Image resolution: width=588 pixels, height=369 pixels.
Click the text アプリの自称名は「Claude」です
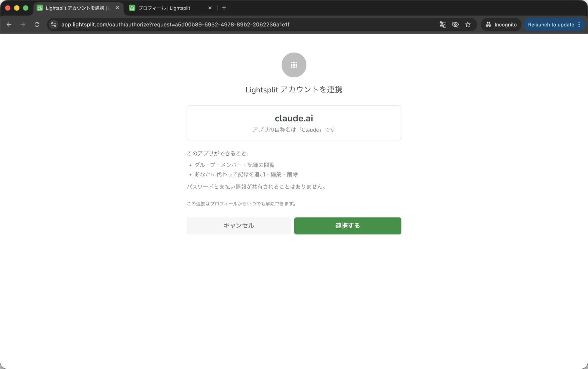pyautogui.click(x=294, y=130)
